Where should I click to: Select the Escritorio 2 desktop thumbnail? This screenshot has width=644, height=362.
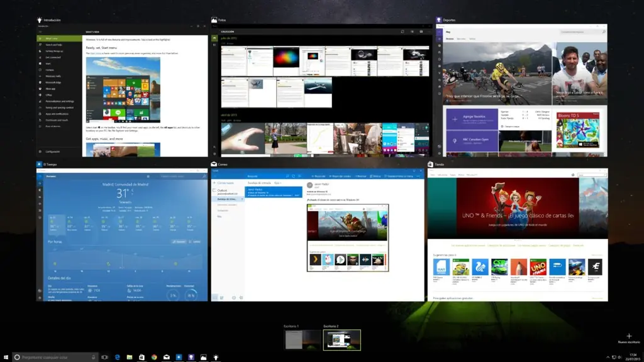coord(341,339)
